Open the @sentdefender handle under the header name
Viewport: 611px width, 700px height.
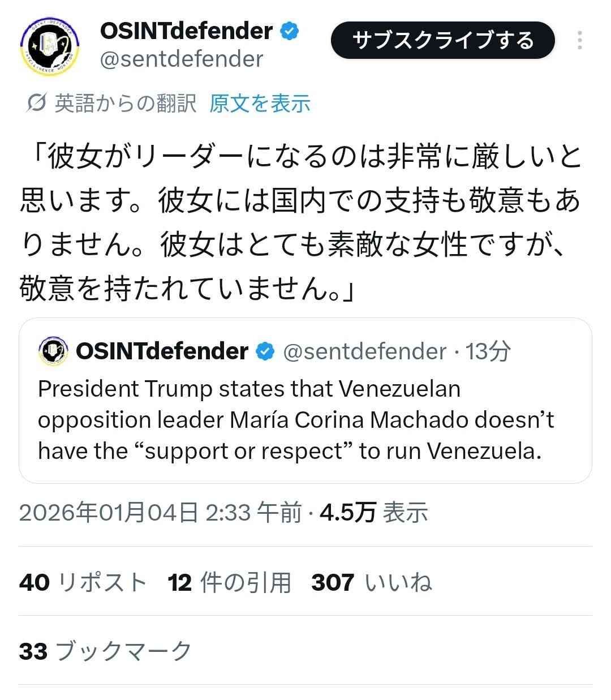point(182,59)
